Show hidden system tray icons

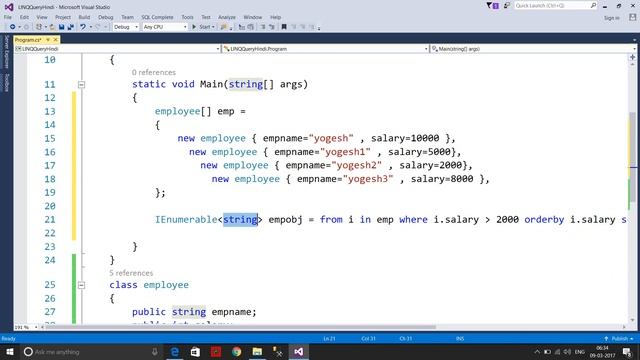point(537,351)
